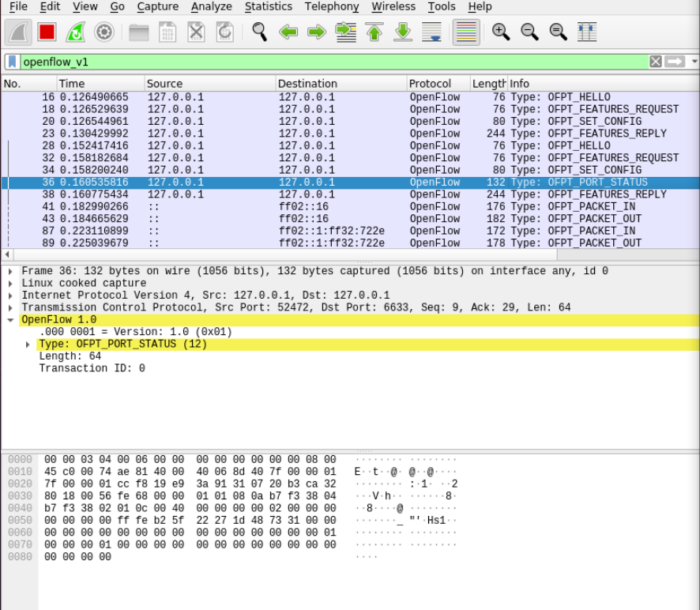Open the Wireless menu
Image resolution: width=700 pixels, height=610 pixels.
point(393,6)
